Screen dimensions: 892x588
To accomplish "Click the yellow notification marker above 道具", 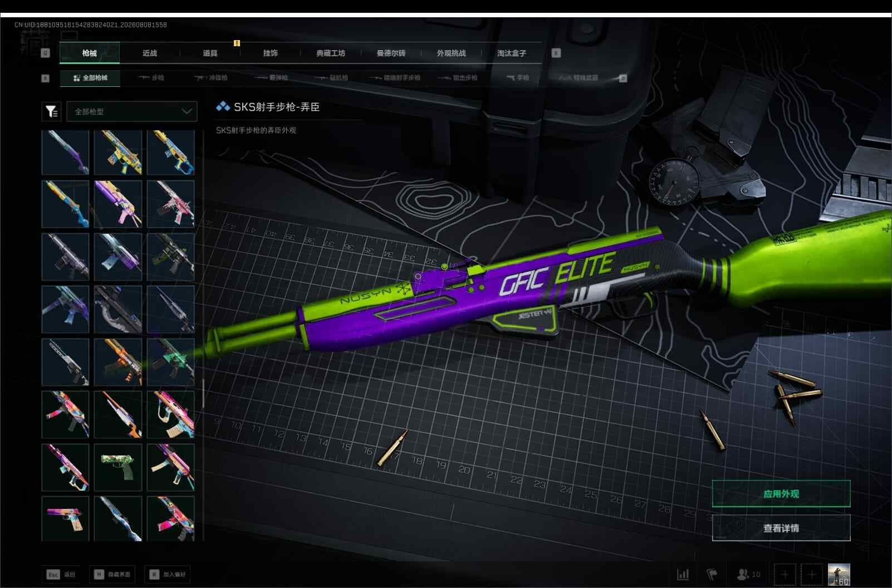I will [237, 43].
